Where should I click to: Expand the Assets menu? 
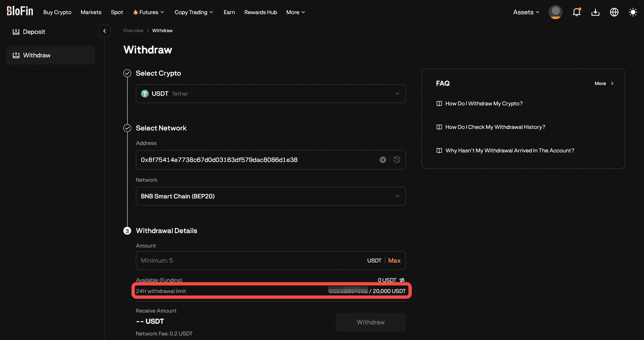(525, 12)
